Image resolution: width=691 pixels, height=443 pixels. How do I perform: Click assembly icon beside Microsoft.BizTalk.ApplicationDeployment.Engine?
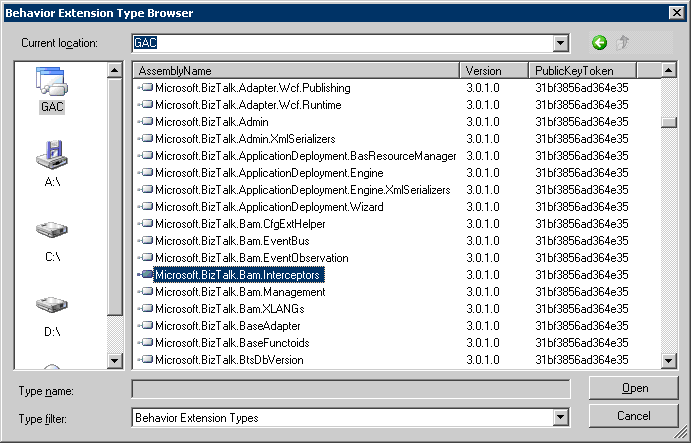tap(145, 173)
